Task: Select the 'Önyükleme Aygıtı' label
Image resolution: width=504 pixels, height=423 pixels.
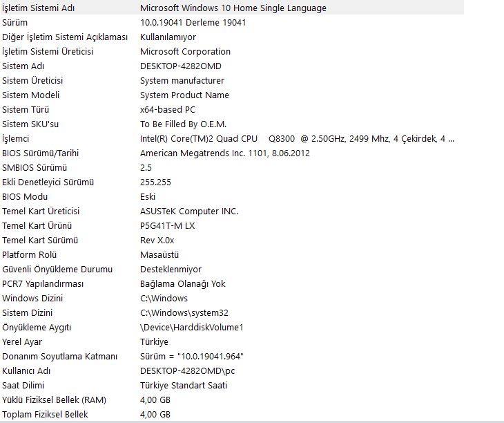Action: click(37, 328)
